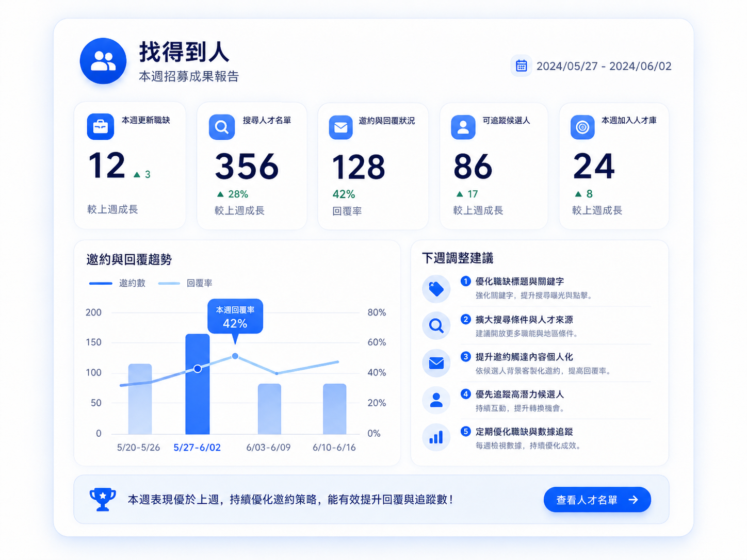This screenshot has width=747, height=560.
Task: Click the 12 updated vacancies count
Action: coord(107,165)
